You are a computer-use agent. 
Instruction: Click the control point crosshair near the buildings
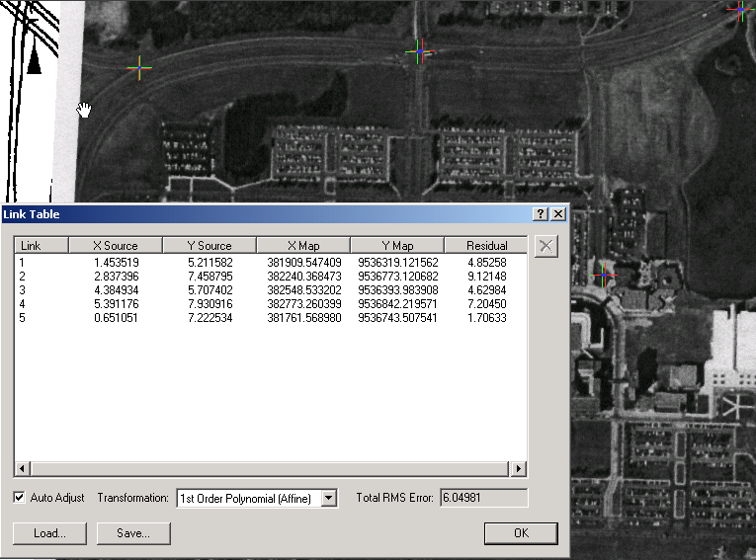[x=604, y=275]
